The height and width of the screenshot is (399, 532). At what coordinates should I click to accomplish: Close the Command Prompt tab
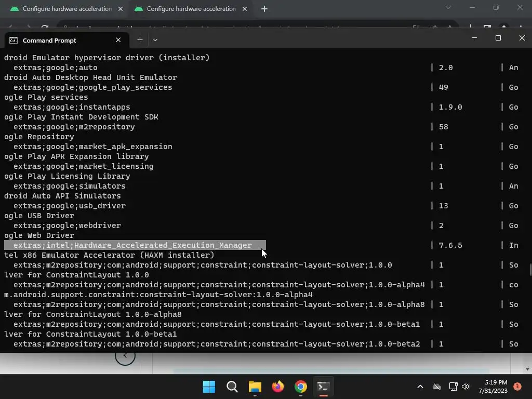[118, 40]
